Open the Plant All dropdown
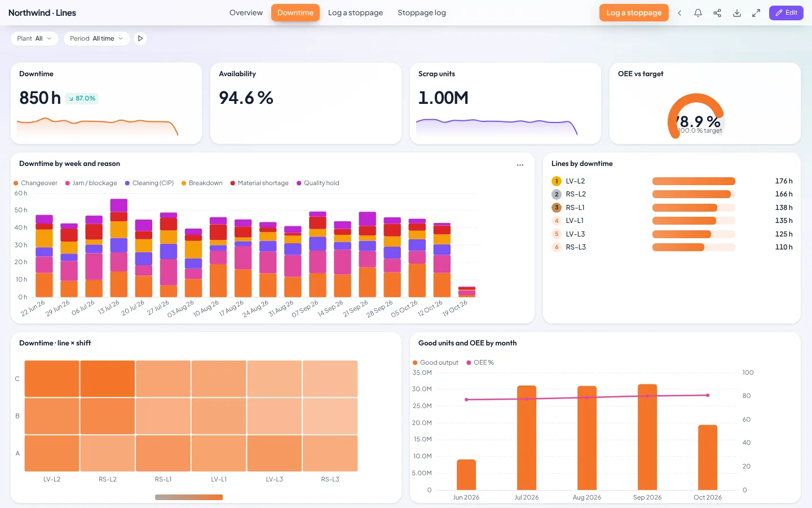This screenshot has height=508, width=812. pyautogui.click(x=34, y=38)
